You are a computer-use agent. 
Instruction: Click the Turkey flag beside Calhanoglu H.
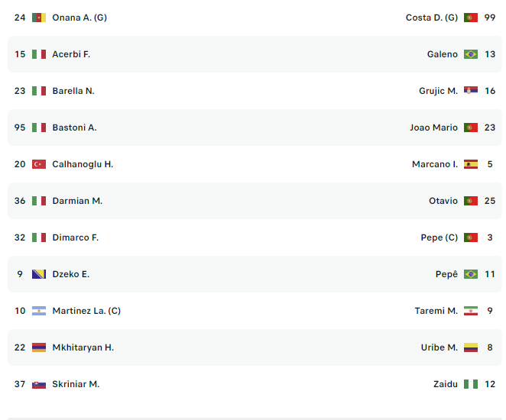[39, 164]
